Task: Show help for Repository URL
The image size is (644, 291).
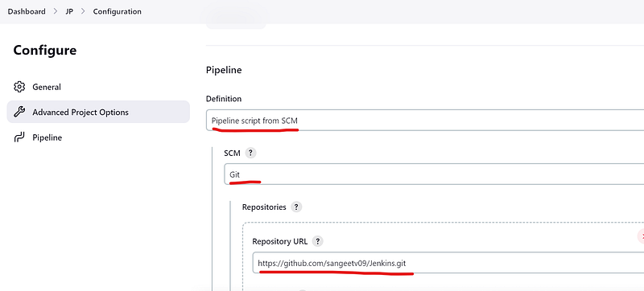Action: pos(317,241)
